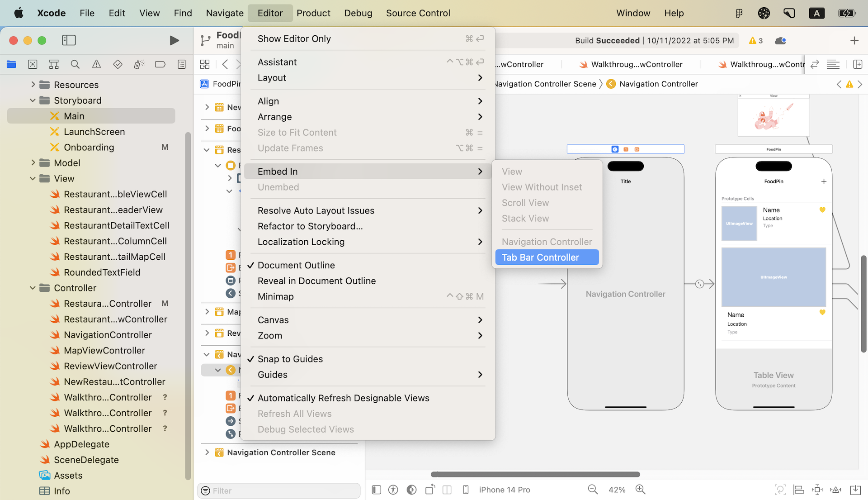Choose Refactor to Storyboard option
This screenshot has height=500, width=868.
click(x=310, y=226)
